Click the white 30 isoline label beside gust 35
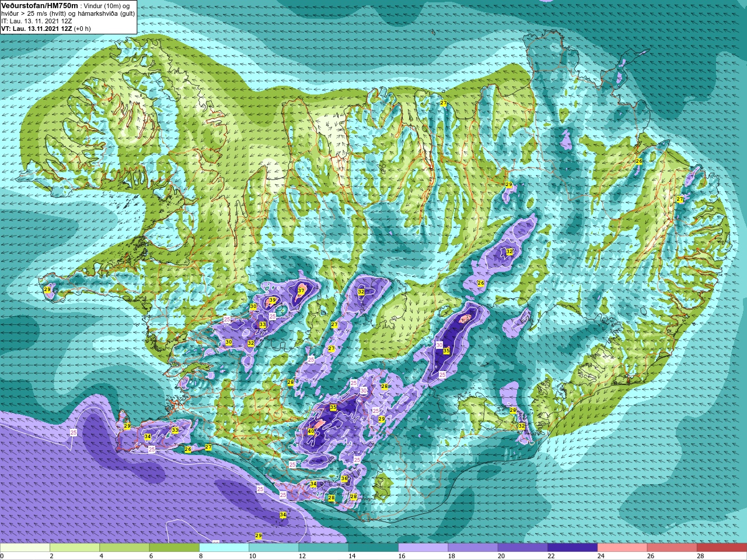The width and height of the screenshot is (747, 560). click(x=439, y=345)
